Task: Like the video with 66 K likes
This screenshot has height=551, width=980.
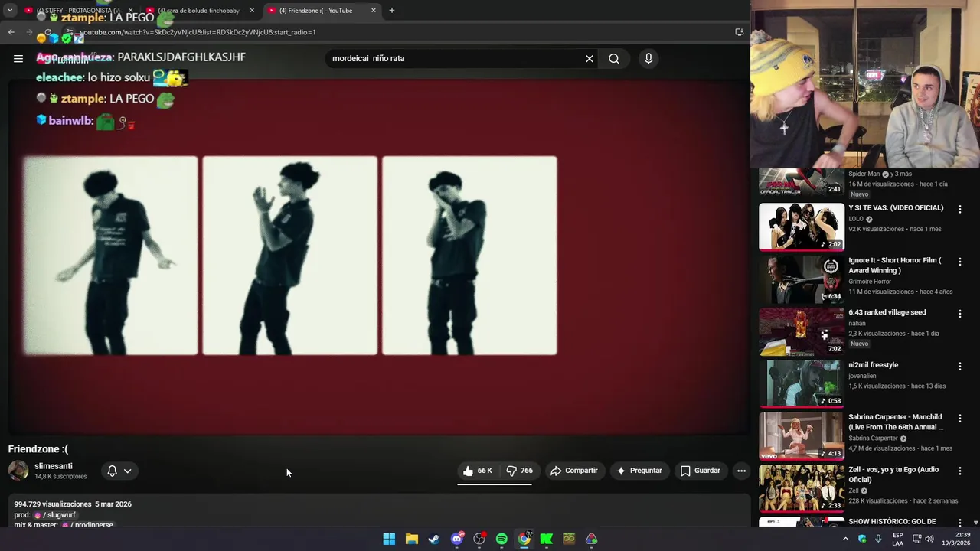Action: (x=477, y=471)
